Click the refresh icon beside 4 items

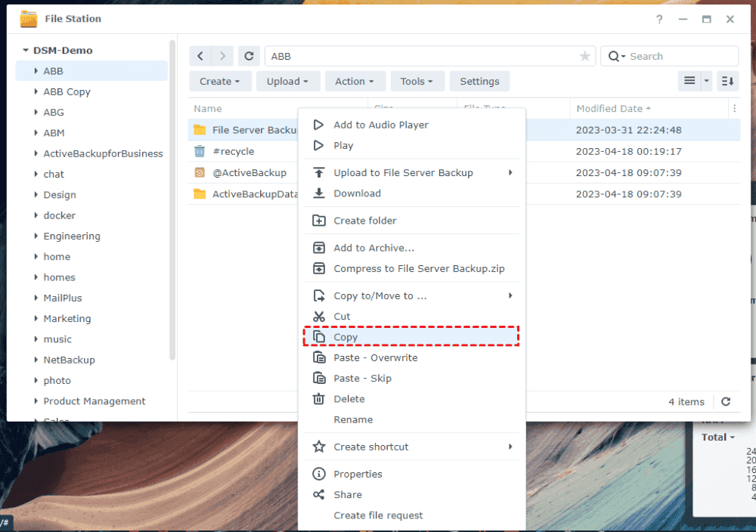(x=726, y=402)
